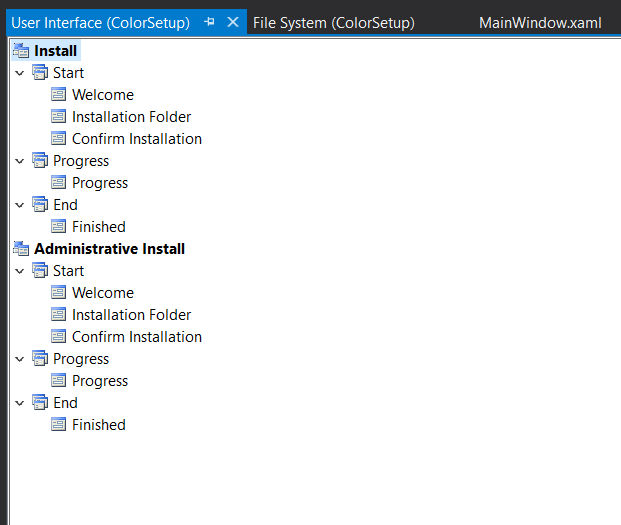The width and height of the screenshot is (621, 525).
Task: Click the Administrative Install root node icon
Action: pyautogui.click(x=21, y=249)
